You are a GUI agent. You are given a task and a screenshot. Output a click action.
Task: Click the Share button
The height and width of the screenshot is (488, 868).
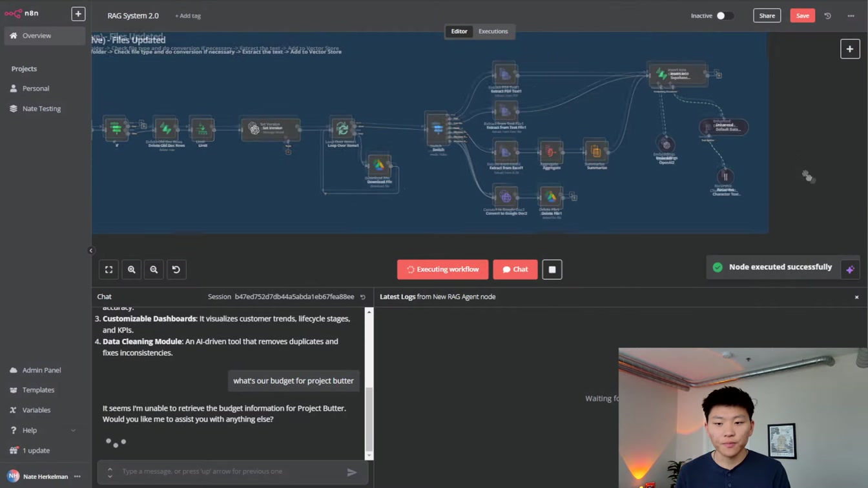pyautogui.click(x=767, y=15)
